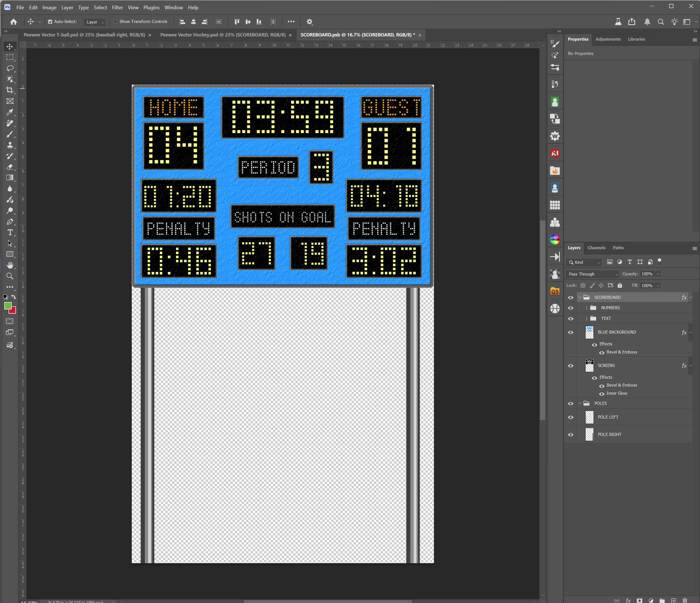Uncheck the Auto-Select checkbox
The height and width of the screenshot is (603, 700).
50,22
